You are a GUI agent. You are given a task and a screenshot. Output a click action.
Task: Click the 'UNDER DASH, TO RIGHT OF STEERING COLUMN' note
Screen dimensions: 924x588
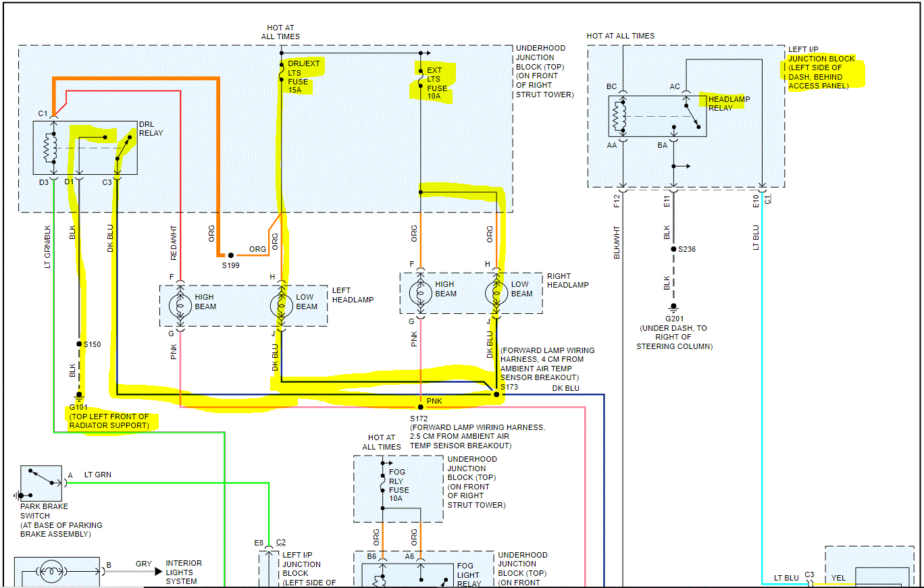675,338
